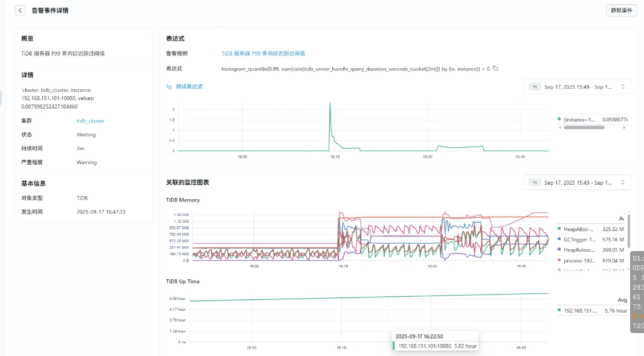Copy the histogram_quantile expression via copy icon
Viewport: 644px width, 356px height.
495,68
